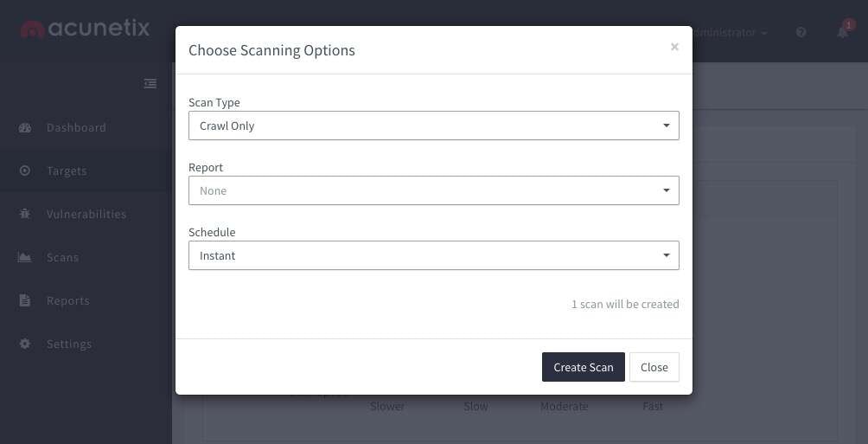The image size is (868, 444).
Task: Open the notifications bell icon
Action: [x=843, y=33]
